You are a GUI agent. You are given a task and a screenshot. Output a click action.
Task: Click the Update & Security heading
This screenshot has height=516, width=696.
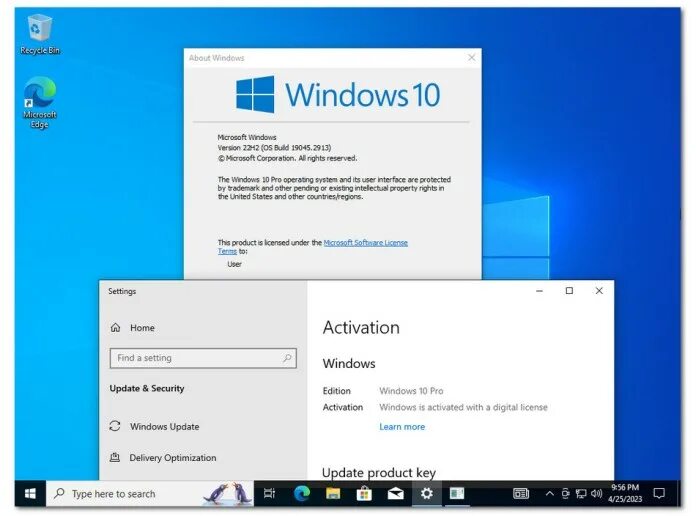(x=146, y=388)
